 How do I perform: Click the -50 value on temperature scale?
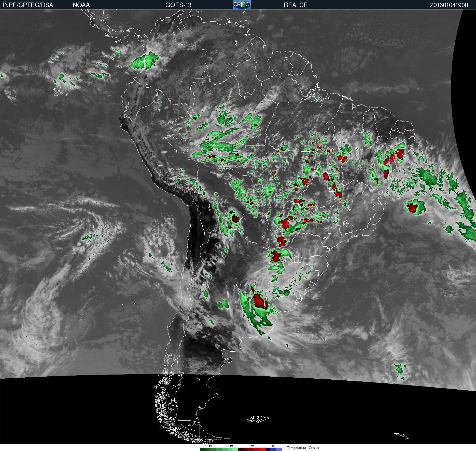210,446
